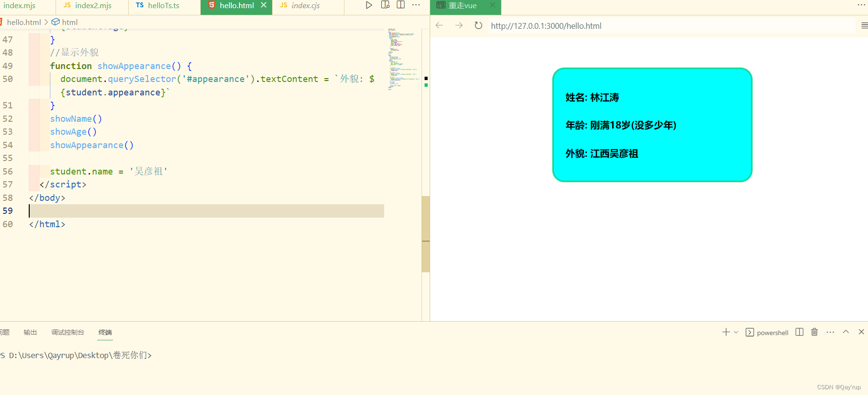Run the file with the play icon
Viewport: 868px width, 395px height.
(369, 5)
